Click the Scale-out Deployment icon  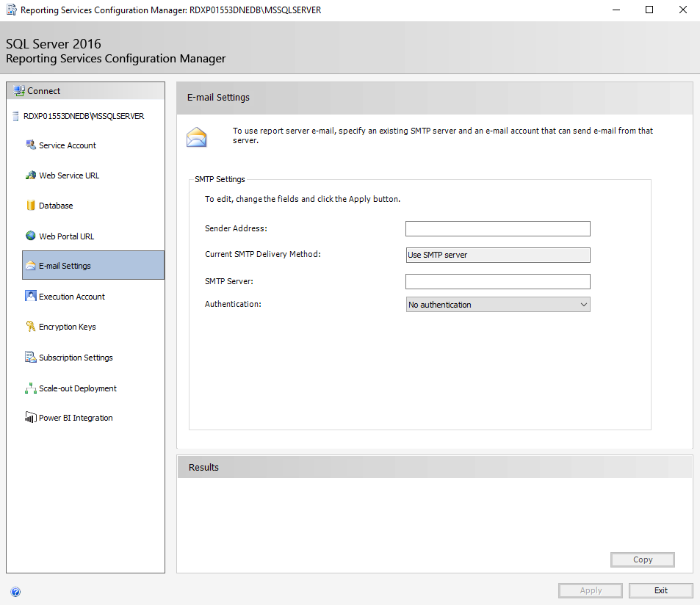[x=30, y=388]
